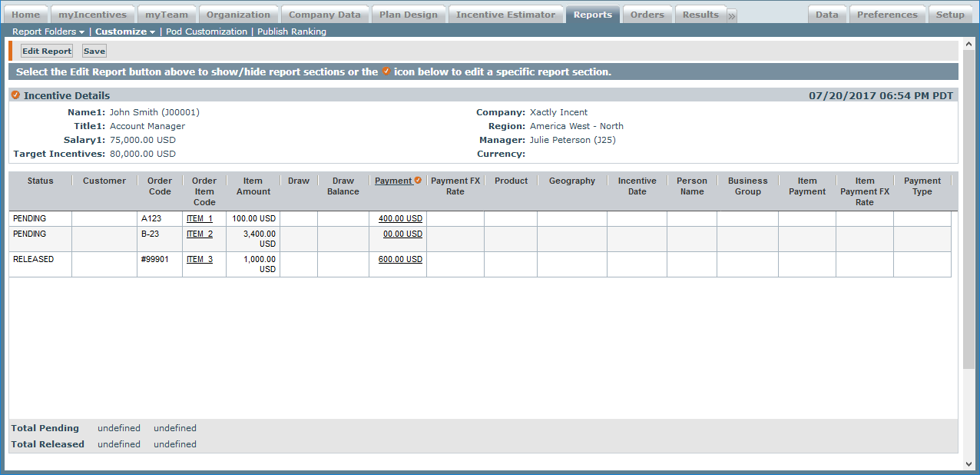Click the edit icon next to Payment header
The width and height of the screenshot is (980, 475).
point(418,181)
